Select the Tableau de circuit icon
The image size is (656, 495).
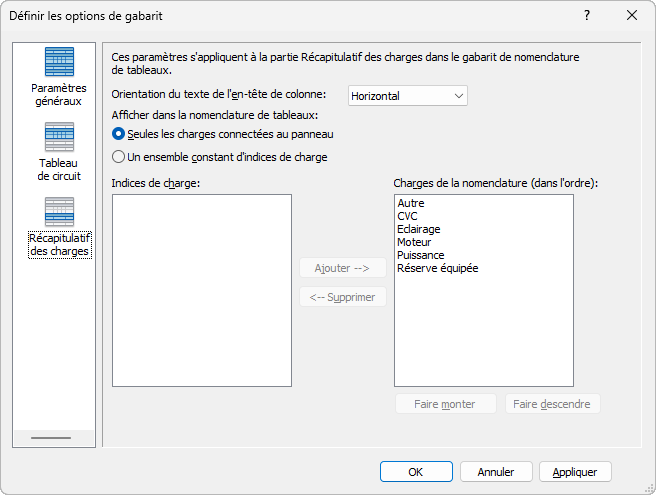[59, 138]
